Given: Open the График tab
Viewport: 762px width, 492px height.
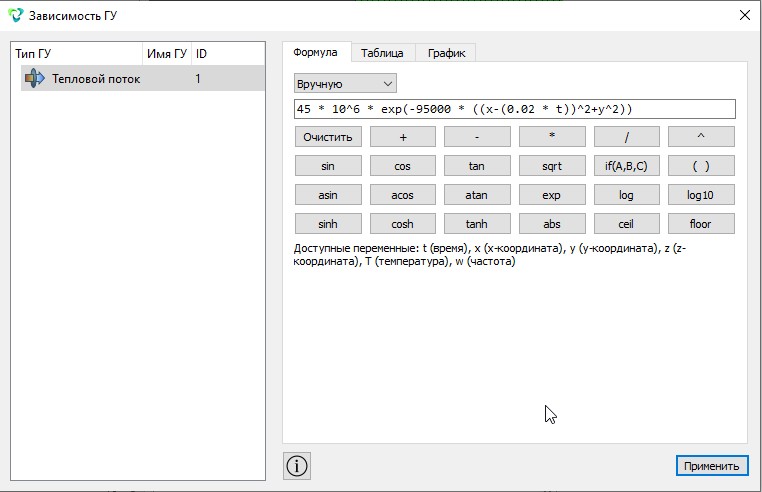Looking at the screenshot, I should click(x=446, y=53).
